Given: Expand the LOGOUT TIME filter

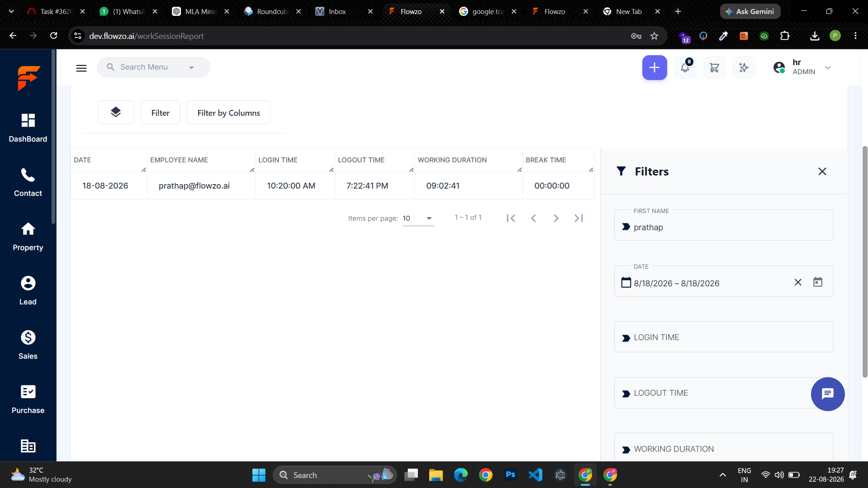Looking at the screenshot, I should [723, 393].
